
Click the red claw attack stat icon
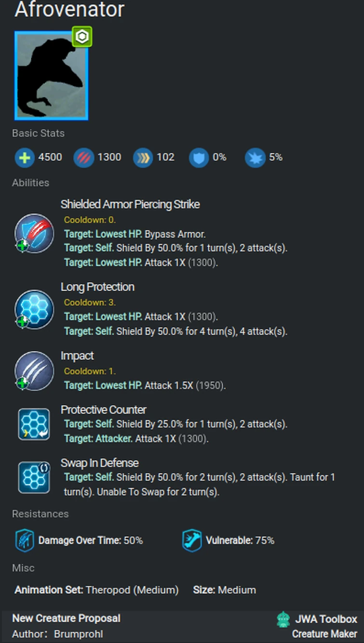(x=83, y=158)
